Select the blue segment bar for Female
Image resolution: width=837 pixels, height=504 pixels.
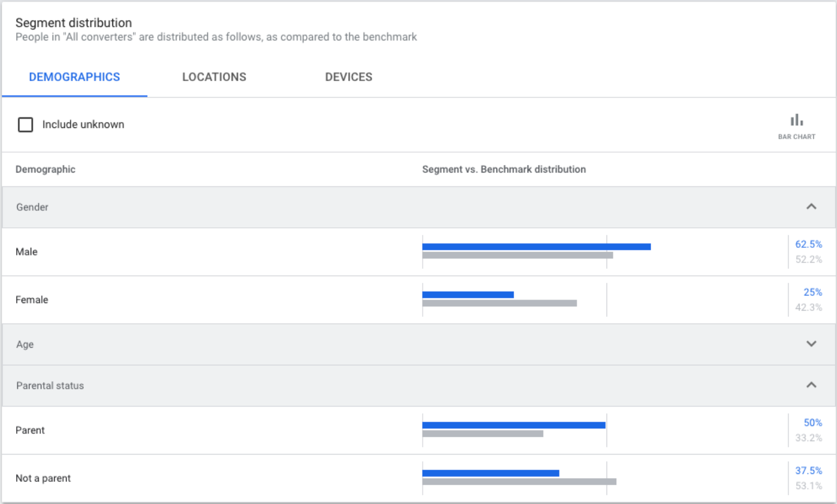point(468,293)
